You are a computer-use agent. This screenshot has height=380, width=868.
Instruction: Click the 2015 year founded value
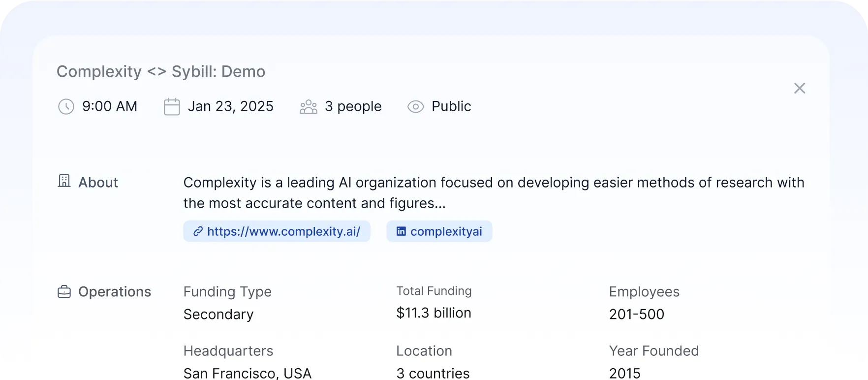coord(625,373)
